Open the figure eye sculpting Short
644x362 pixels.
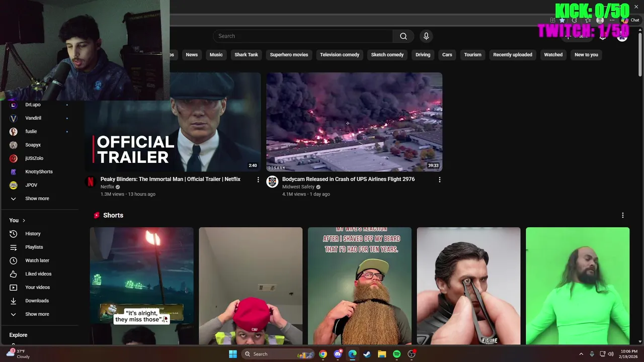(x=468, y=286)
